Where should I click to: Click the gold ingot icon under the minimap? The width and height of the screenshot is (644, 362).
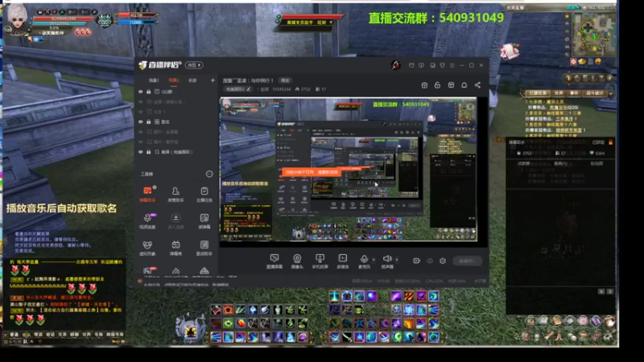[x=582, y=62]
